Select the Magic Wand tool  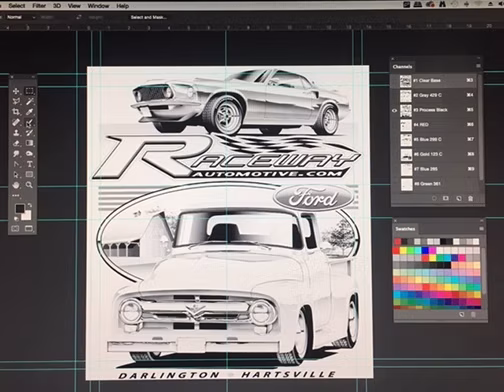29,101
